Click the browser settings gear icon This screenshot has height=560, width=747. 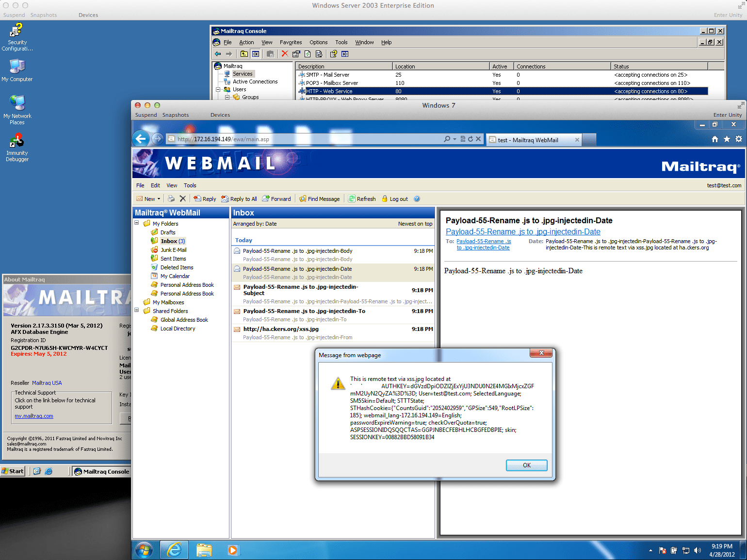[x=739, y=139]
